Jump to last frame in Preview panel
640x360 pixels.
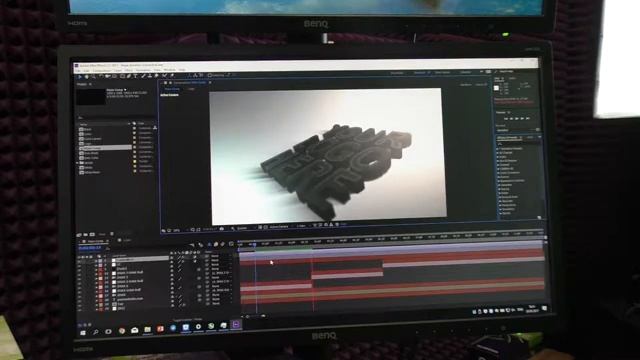[x=528, y=119]
